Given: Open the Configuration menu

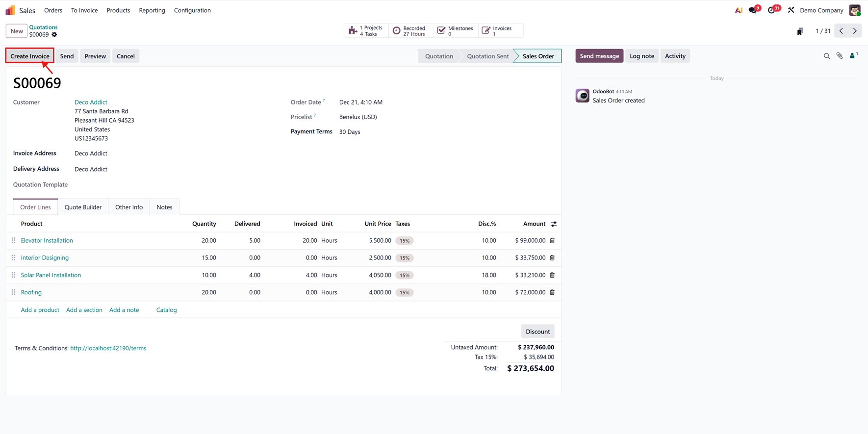Looking at the screenshot, I should [192, 10].
